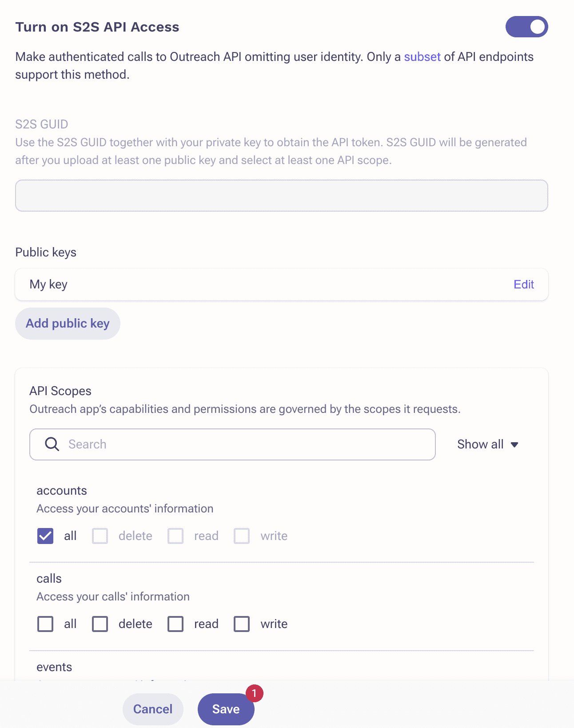This screenshot has height=728, width=574.
Task: Enable the write scope for accounts
Action: (x=242, y=536)
